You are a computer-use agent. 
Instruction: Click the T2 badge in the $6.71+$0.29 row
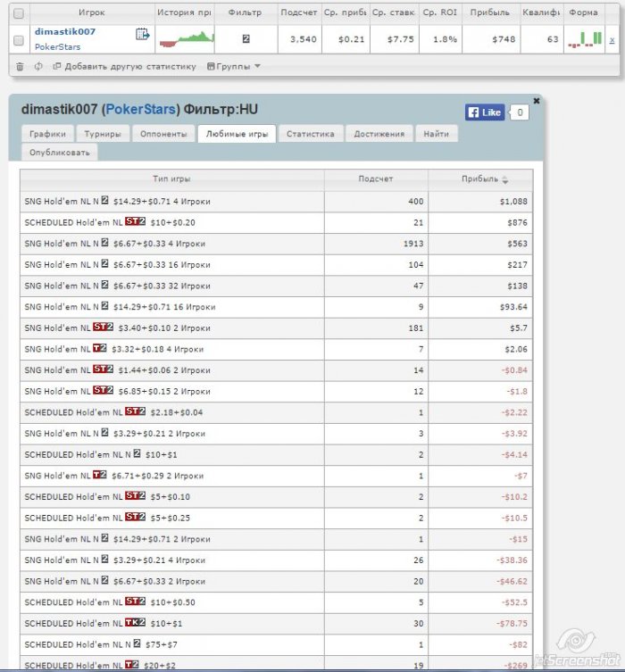[99, 475]
